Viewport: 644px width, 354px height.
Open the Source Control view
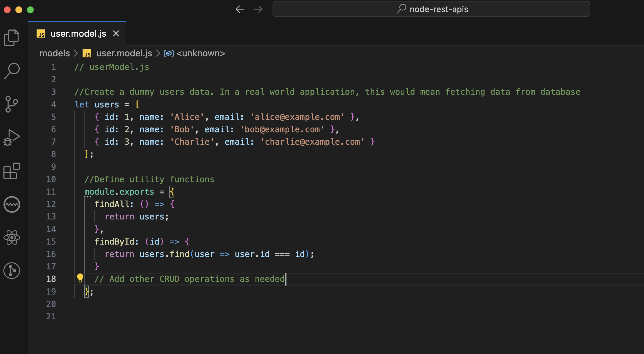(x=12, y=104)
